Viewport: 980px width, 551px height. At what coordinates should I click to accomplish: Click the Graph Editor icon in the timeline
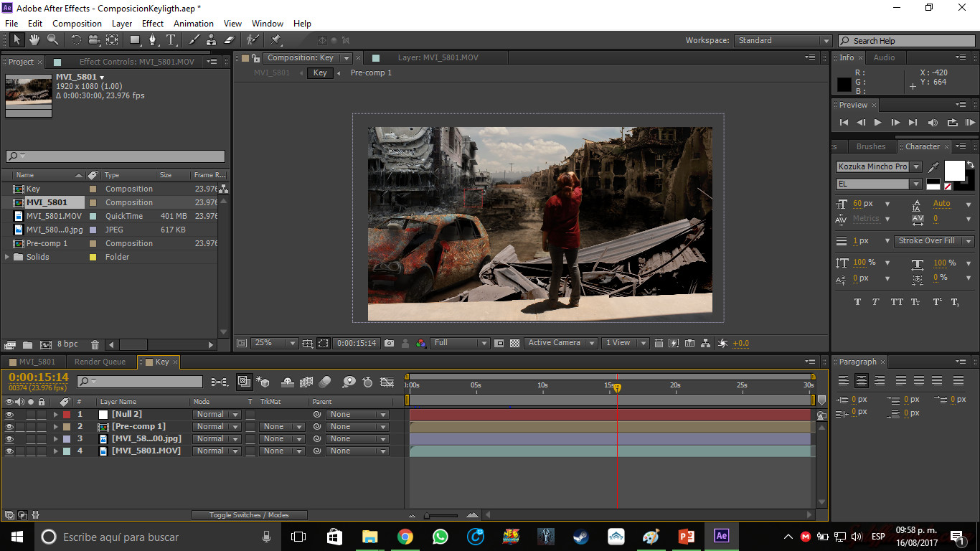[387, 382]
